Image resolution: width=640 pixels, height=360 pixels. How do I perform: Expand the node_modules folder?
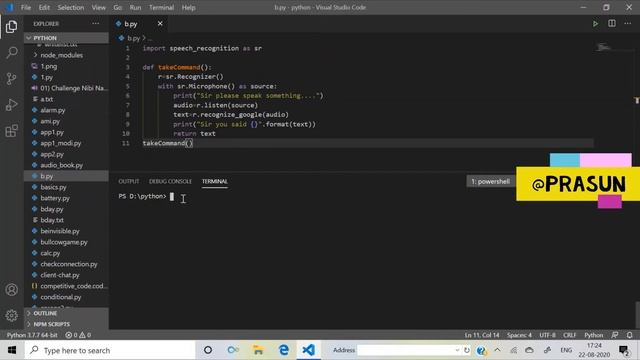(67, 55)
